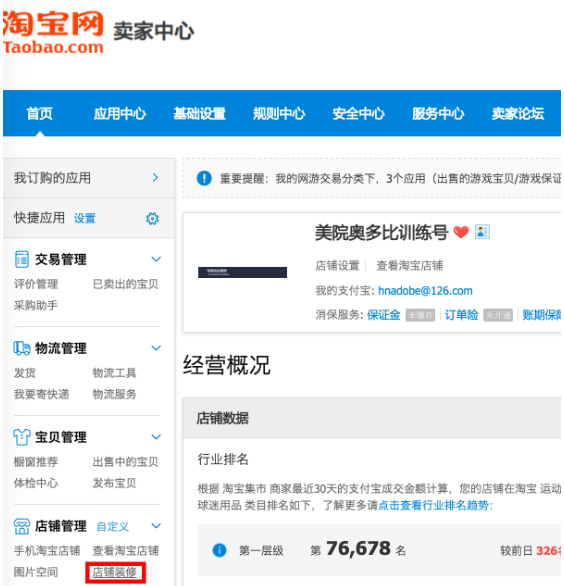Click the 未开通 badge beside 订单险
Viewport: 564px width, 586px height.
pyautogui.click(x=498, y=315)
